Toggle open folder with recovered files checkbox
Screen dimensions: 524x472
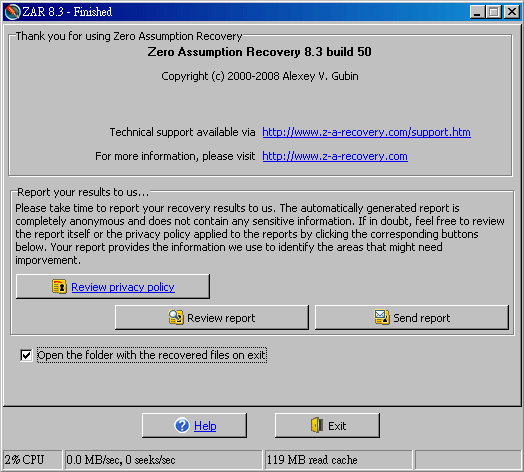pyautogui.click(x=26, y=355)
